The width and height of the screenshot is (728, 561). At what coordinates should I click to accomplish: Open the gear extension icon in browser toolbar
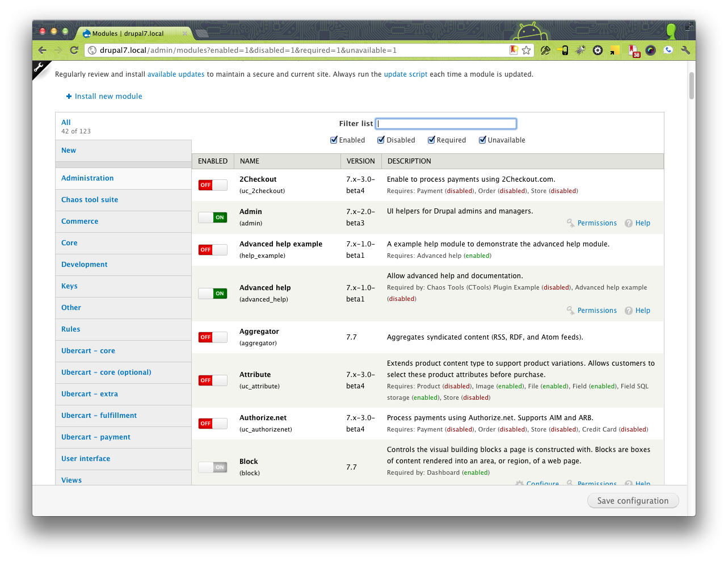point(597,50)
